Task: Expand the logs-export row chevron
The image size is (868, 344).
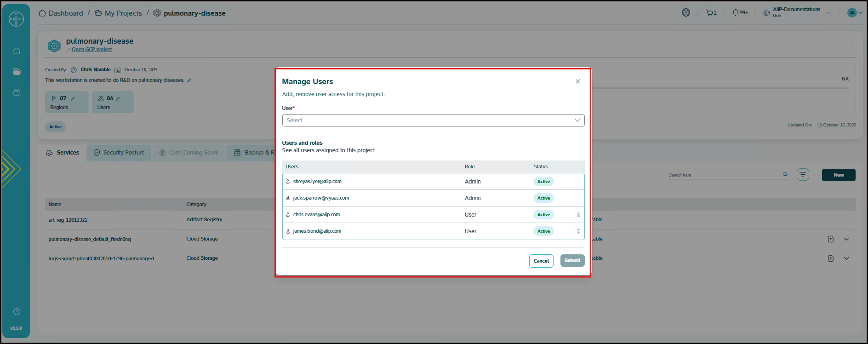Action: [x=846, y=258]
